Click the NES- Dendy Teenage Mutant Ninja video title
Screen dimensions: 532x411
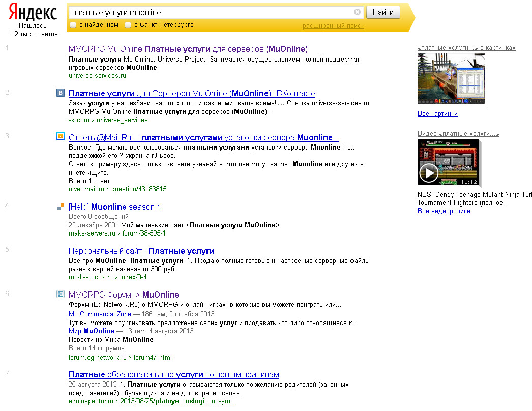(475, 198)
